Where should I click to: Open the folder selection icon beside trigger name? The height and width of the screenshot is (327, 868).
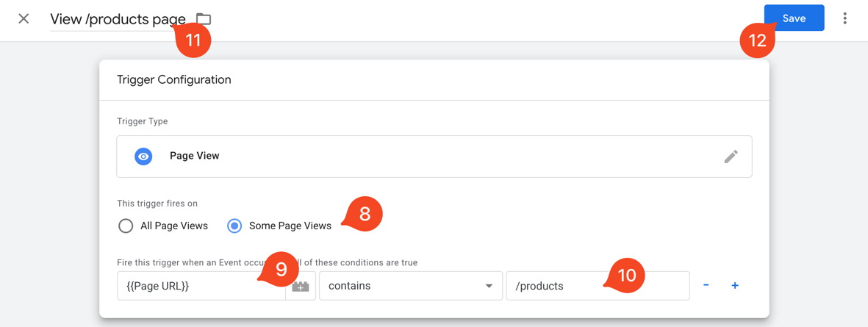[x=204, y=19]
